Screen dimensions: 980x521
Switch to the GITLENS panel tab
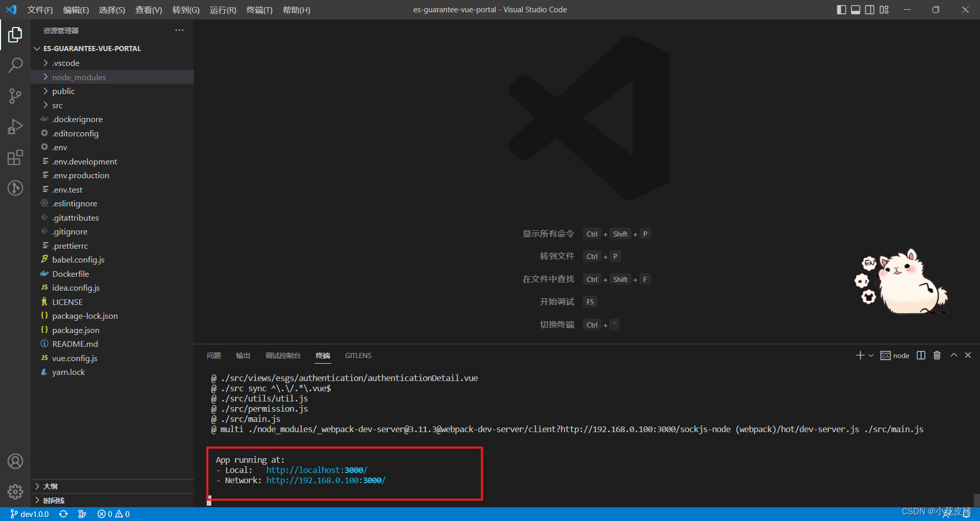358,356
